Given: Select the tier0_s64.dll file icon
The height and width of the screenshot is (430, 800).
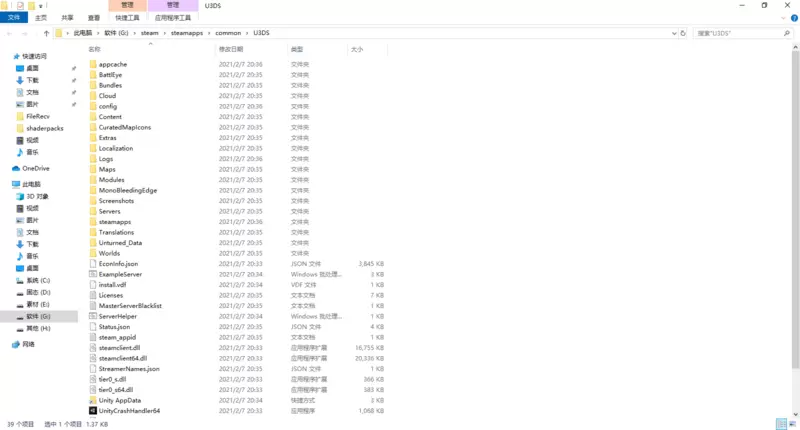Looking at the screenshot, I should point(93,390).
